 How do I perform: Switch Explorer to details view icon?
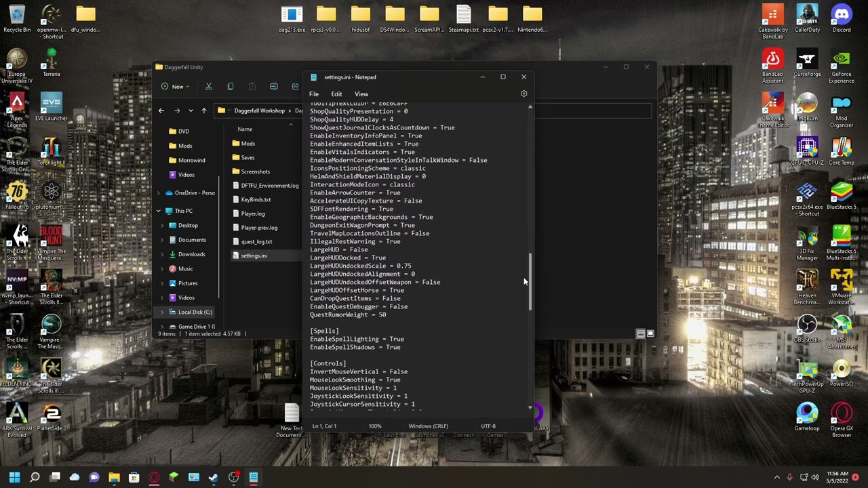[640, 333]
